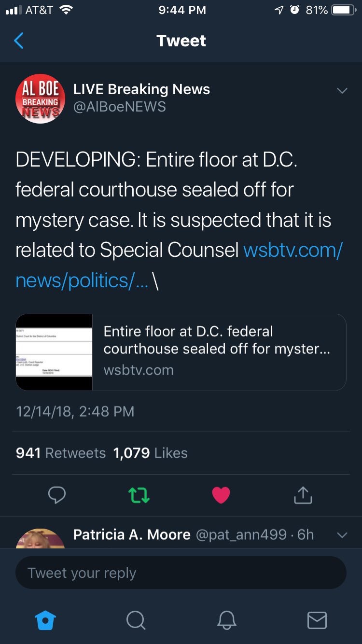
Task: Open the @AlBoeNEWS handle profile
Action: click(119, 107)
